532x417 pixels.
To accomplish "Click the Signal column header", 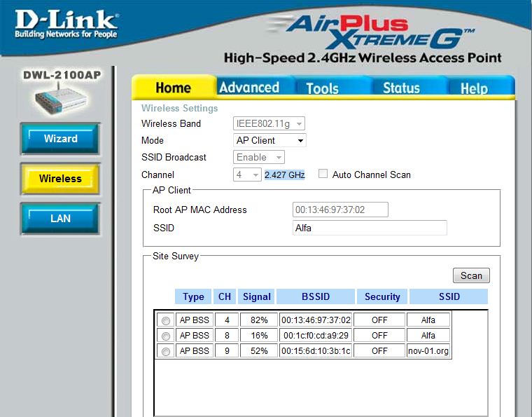I will (x=257, y=296).
